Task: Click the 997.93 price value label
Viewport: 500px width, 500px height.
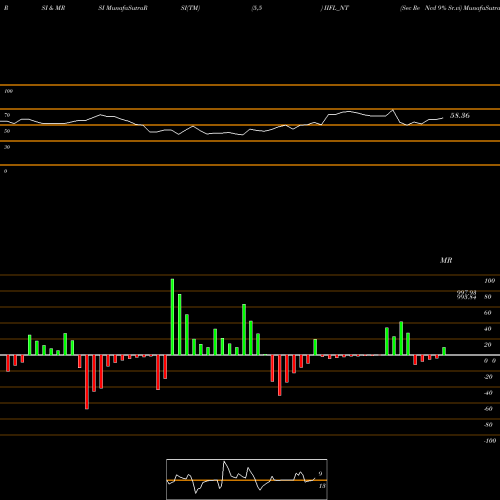Action: [466, 292]
